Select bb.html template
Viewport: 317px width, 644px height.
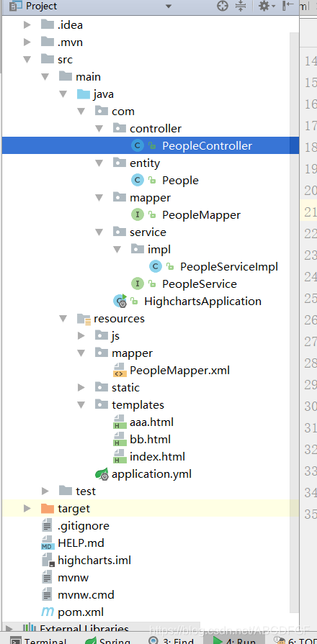(150, 439)
